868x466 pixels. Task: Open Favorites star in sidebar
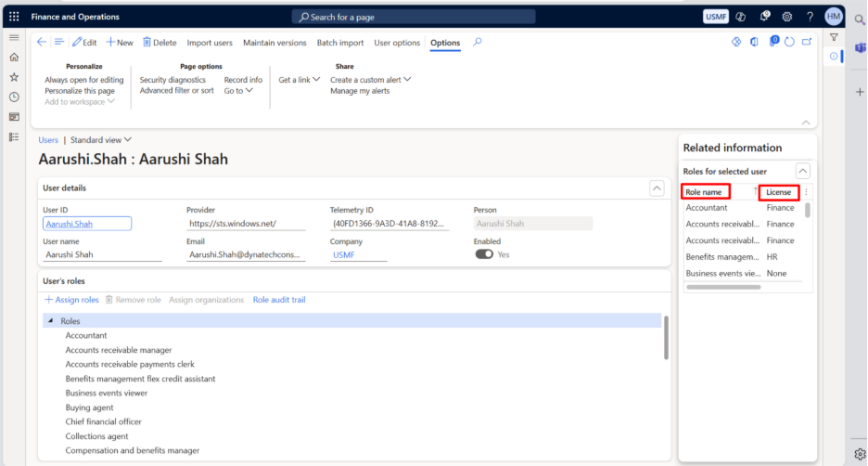(14, 77)
